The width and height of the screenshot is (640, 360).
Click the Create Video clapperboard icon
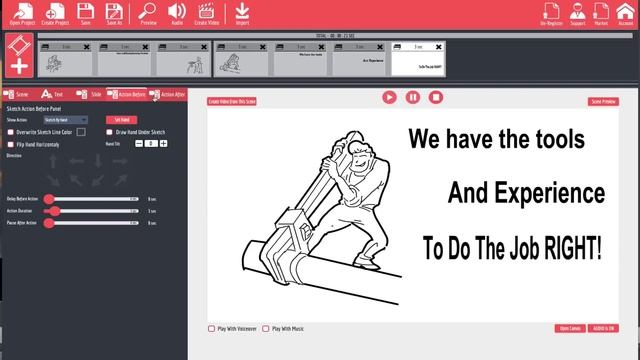tap(207, 13)
